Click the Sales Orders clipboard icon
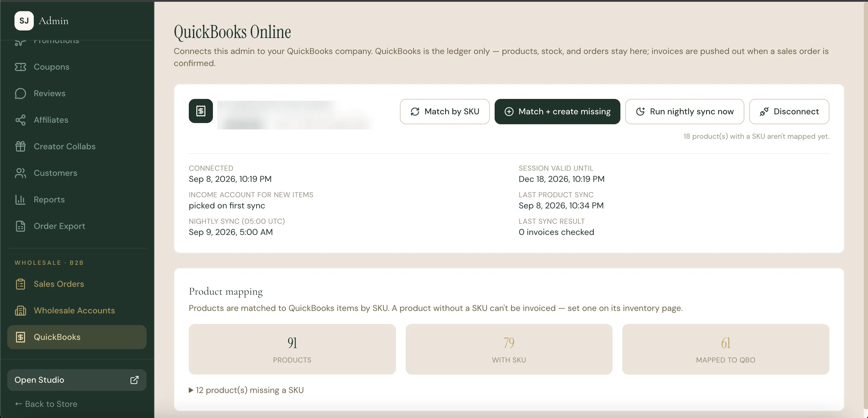The image size is (868, 418). [20, 284]
